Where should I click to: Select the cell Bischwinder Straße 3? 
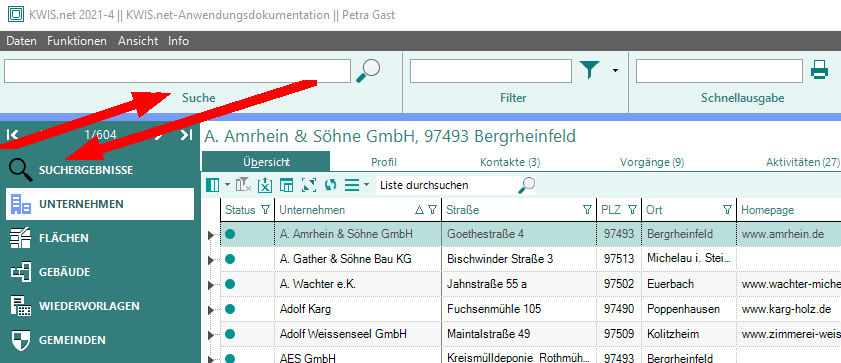click(x=519, y=259)
